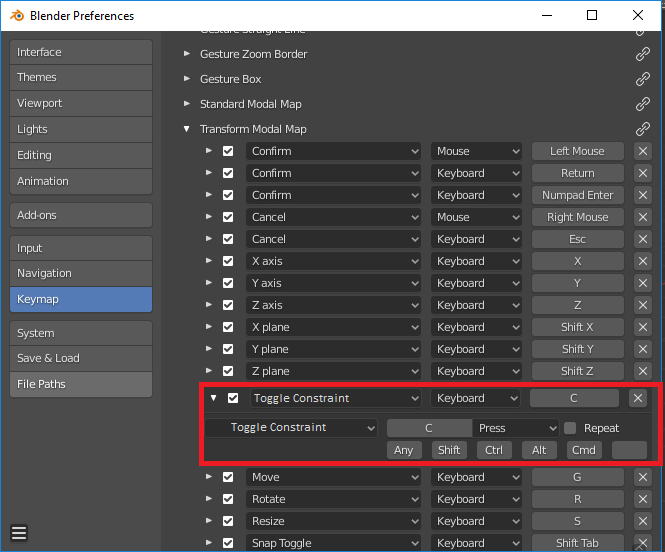Screen dimensions: 665x552
Task: Remove the Z axis keymap entry
Action: [x=643, y=305]
